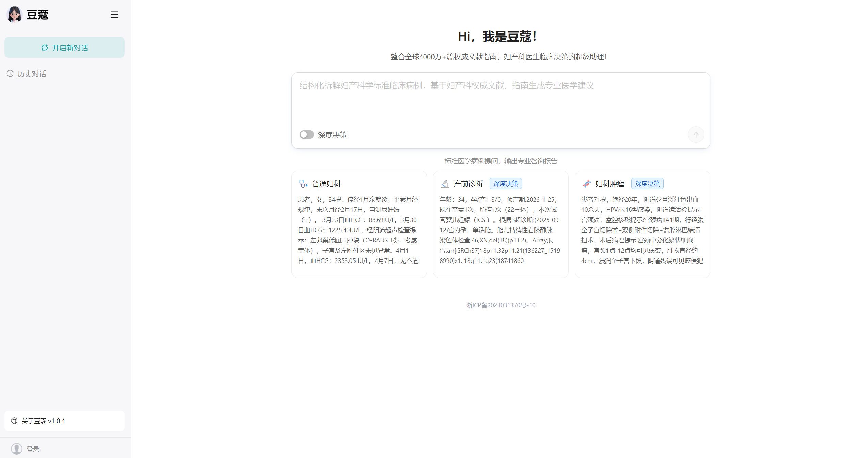This screenshot has width=868, height=458.
Task: Click the DNA icon on 妇科肿瘤 card
Action: [x=587, y=184]
